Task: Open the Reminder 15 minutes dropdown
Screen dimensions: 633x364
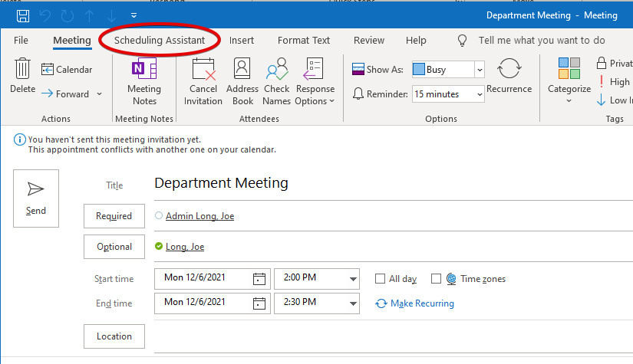Action: (x=480, y=94)
